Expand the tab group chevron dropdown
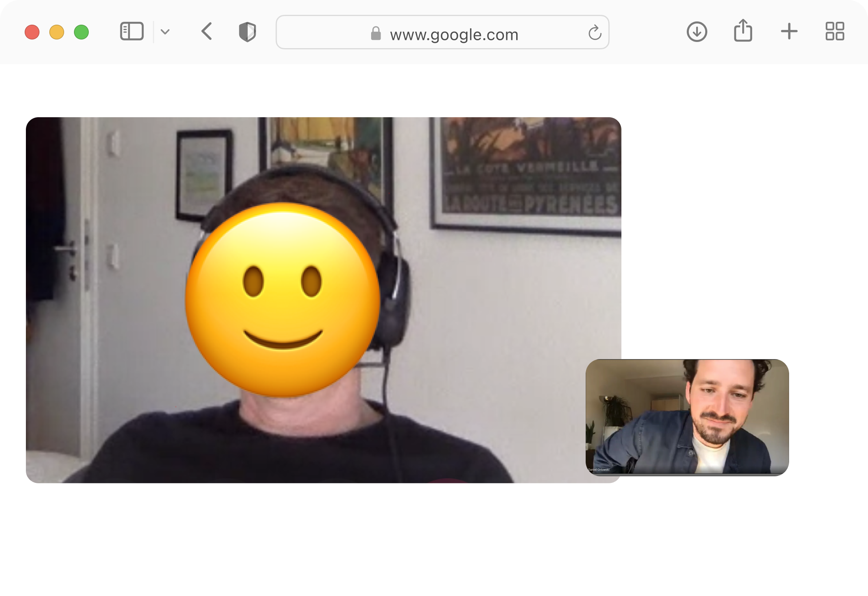 [165, 32]
